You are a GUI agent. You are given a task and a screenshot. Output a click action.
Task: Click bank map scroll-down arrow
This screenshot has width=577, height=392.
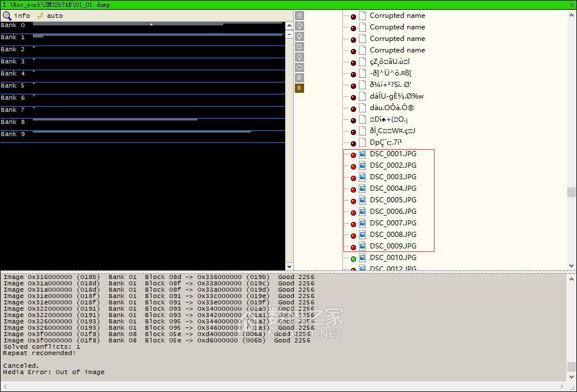point(289,266)
